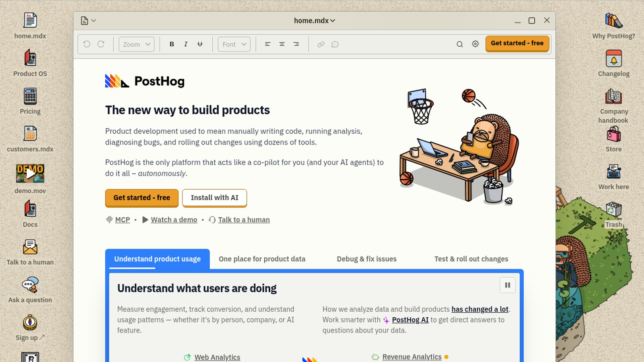Click the redo arrow icon
The width and height of the screenshot is (644, 362).
click(101, 44)
